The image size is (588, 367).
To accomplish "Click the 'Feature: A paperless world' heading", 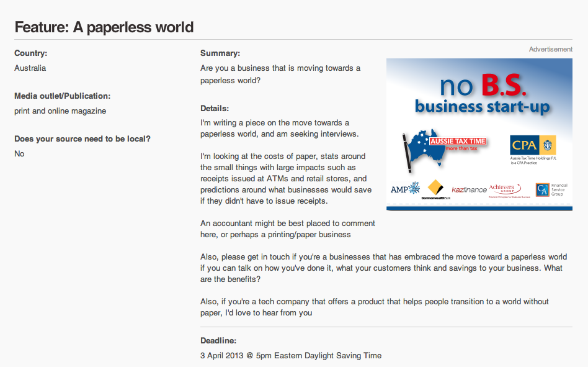I will point(104,27).
